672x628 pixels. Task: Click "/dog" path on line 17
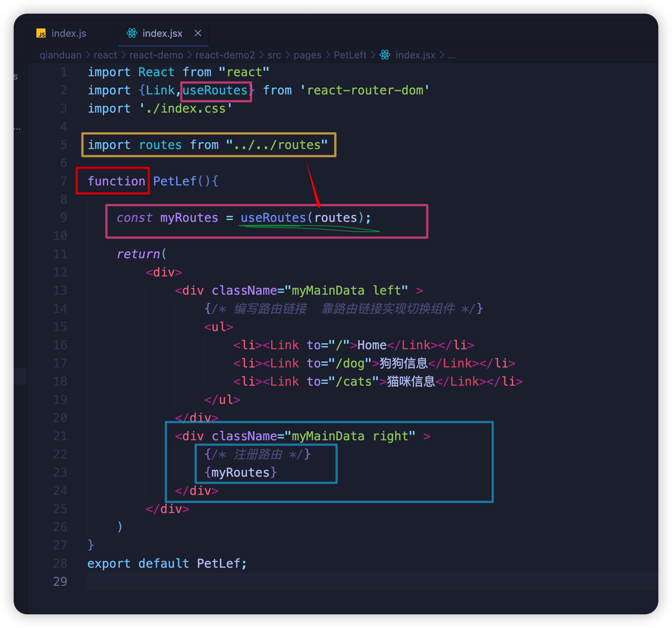[350, 363]
